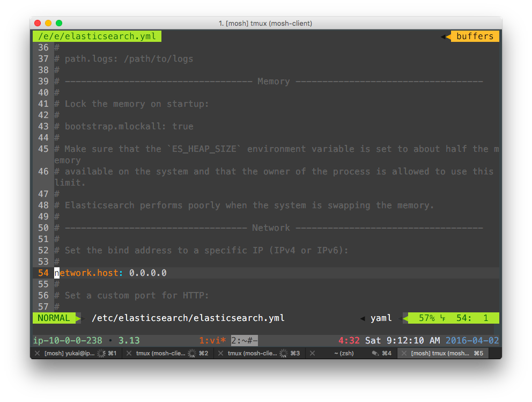Click the yellow 'buffers' label
Image resolution: width=532 pixels, height=402 pixels.
475,36
